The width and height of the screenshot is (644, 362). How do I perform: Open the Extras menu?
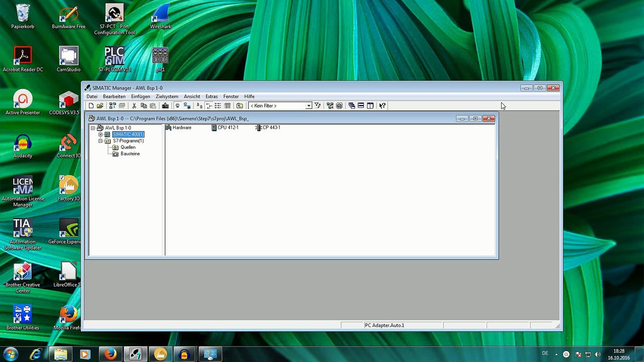coord(211,97)
